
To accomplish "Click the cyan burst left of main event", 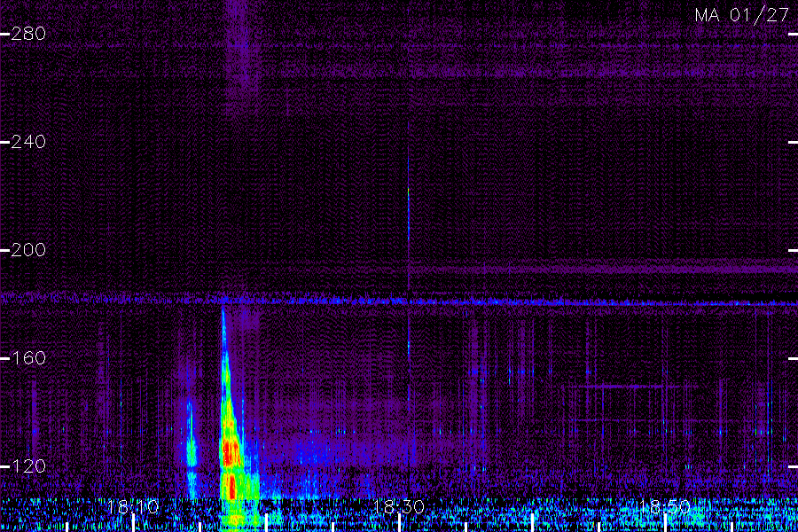I will coord(192,450).
